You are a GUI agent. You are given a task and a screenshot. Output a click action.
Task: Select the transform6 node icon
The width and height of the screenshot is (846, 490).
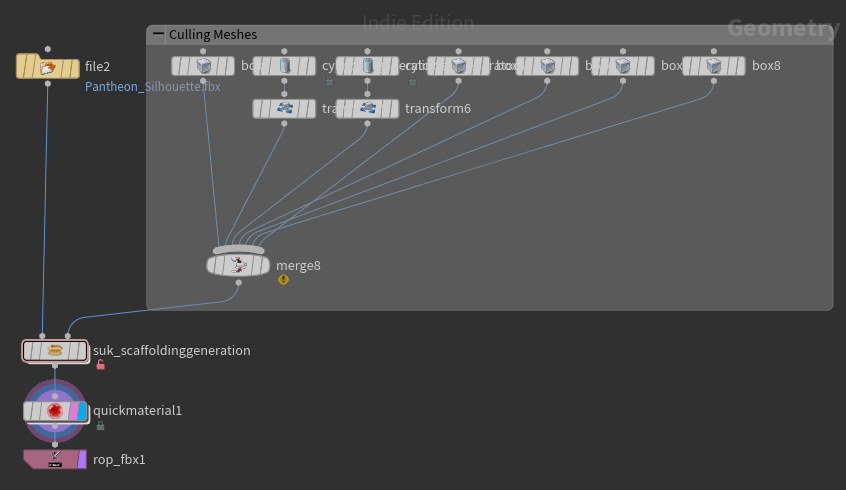click(x=367, y=108)
